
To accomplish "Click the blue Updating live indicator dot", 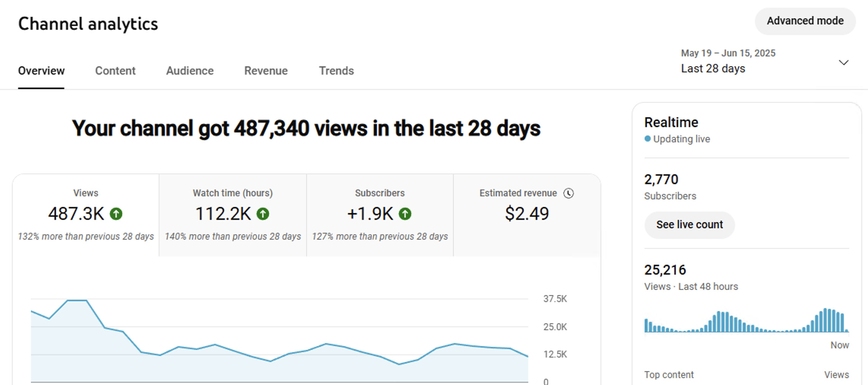I will (647, 139).
